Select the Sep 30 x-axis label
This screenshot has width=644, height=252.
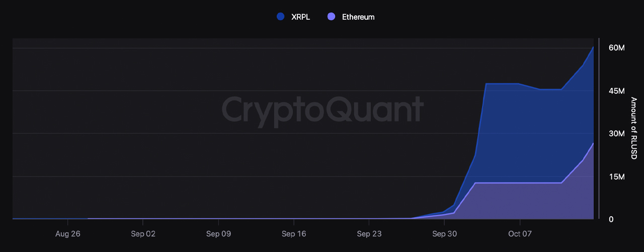click(445, 234)
